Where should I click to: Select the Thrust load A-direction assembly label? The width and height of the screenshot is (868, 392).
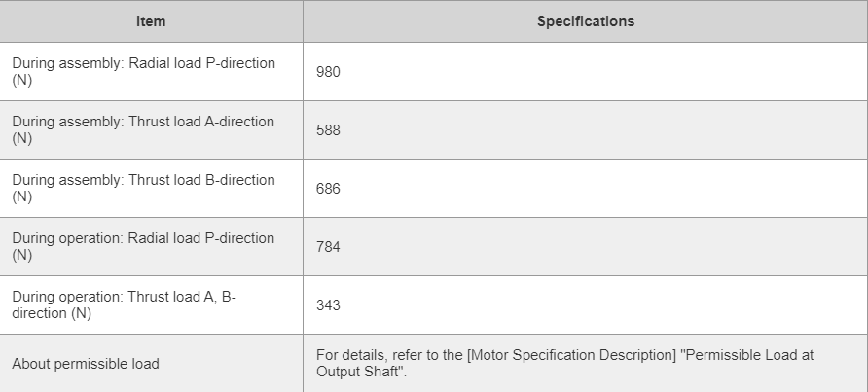point(143,129)
